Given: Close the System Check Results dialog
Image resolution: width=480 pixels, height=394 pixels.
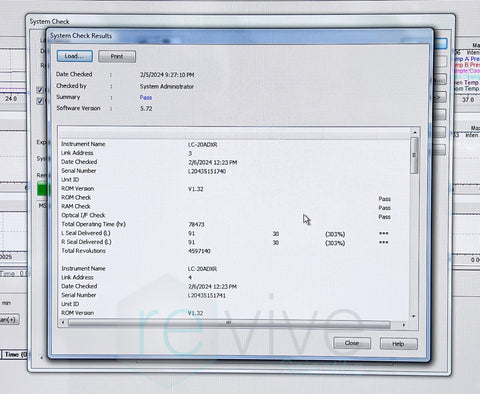Looking at the screenshot, I should tap(352, 343).
